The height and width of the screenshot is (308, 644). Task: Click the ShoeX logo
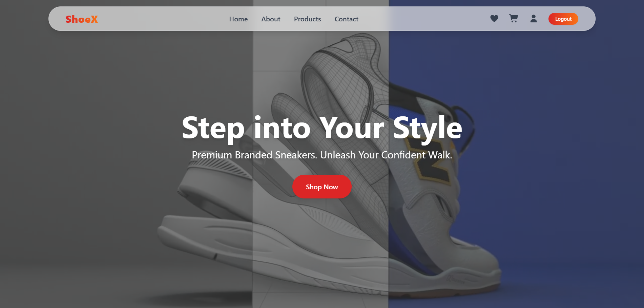(x=82, y=19)
